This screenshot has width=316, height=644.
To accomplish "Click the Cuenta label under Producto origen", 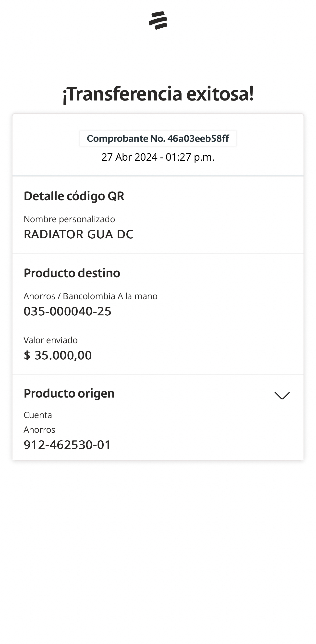I will (38, 415).
